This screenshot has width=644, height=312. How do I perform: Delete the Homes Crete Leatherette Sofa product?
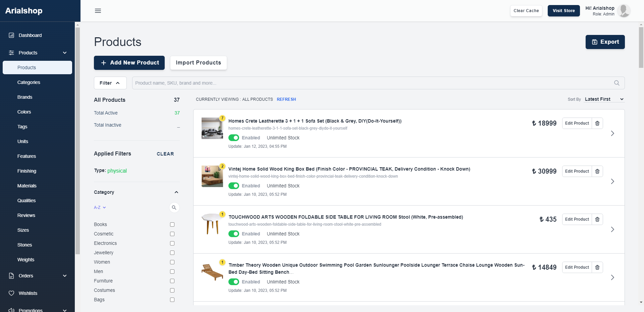[x=597, y=123]
